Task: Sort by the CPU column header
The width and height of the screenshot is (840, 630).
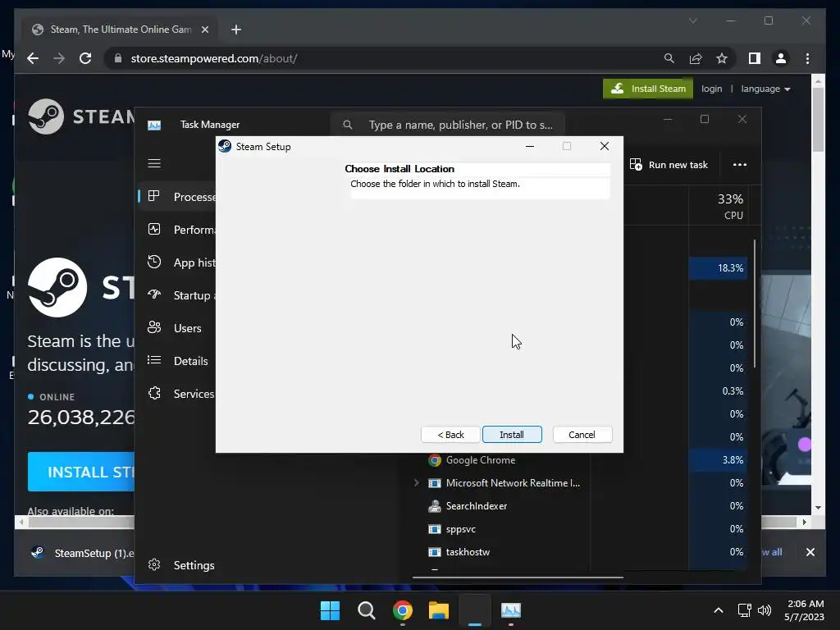Action: tap(719, 206)
